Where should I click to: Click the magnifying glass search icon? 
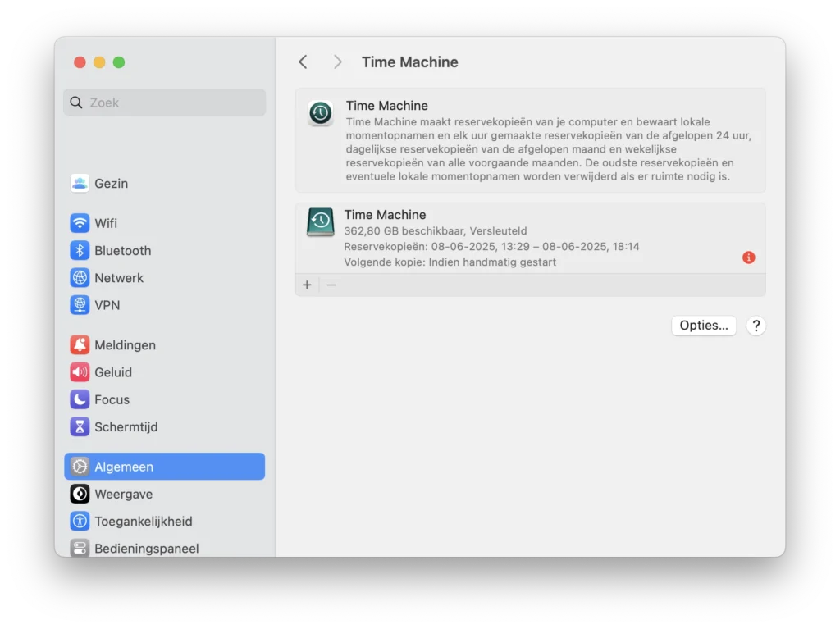click(76, 103)
